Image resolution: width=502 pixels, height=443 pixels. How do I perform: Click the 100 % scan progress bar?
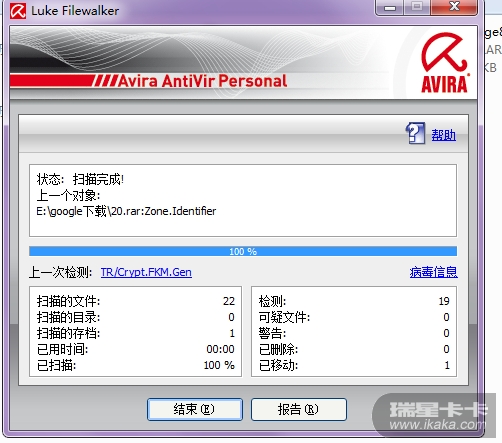coord(243,251)
